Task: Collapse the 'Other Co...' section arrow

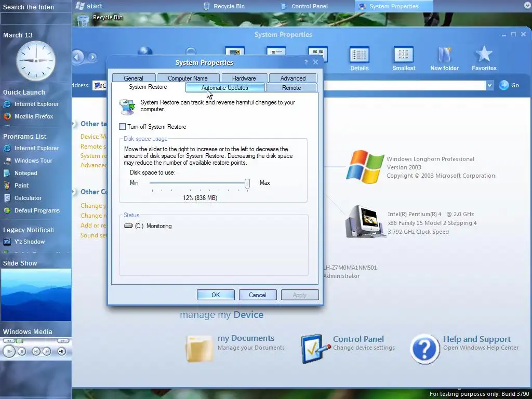Action: (x=74, y=192)
